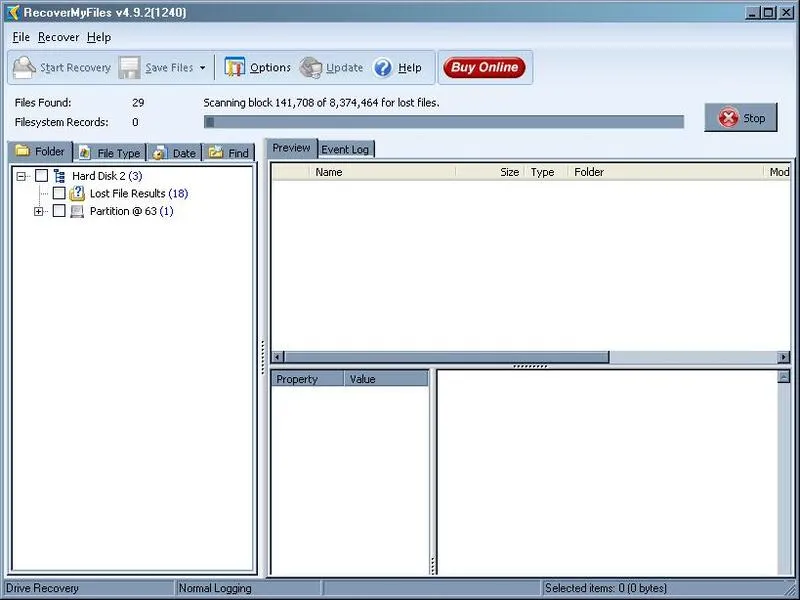Click the Files Found label
Viewport: 800px width, 600px height.
(x=43, y=103)
